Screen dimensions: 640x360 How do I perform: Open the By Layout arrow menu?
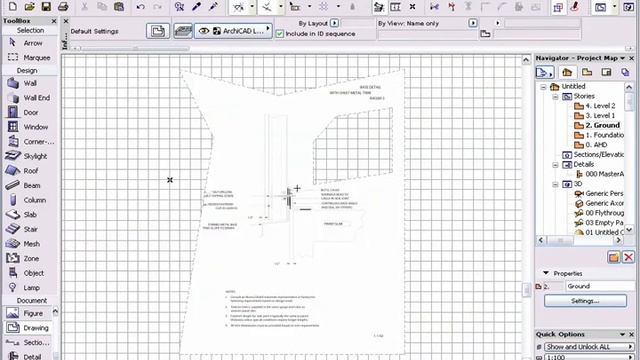(x=334, y=23)
